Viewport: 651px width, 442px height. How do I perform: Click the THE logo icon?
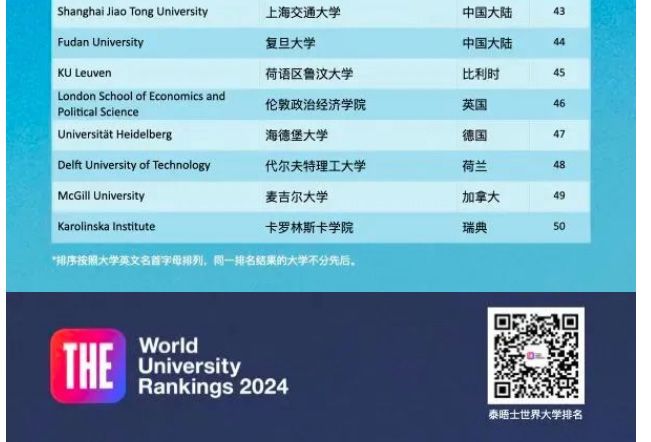[88, 366]
